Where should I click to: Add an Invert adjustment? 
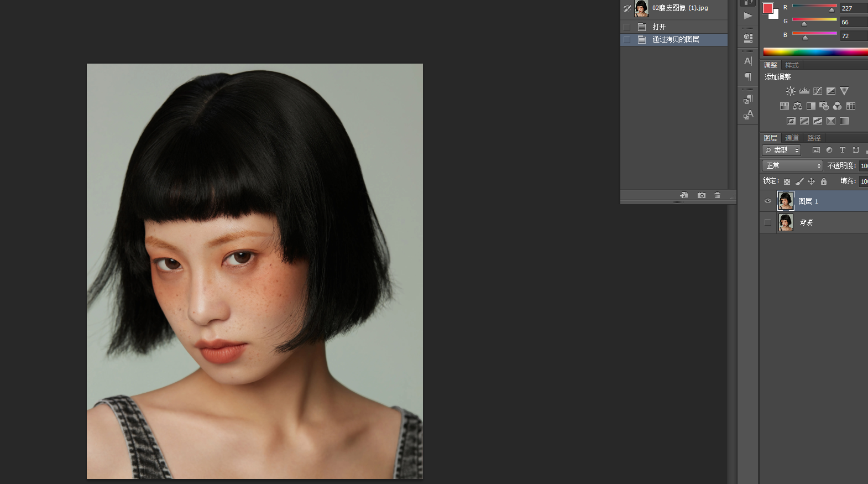click(x=791, y=121)
